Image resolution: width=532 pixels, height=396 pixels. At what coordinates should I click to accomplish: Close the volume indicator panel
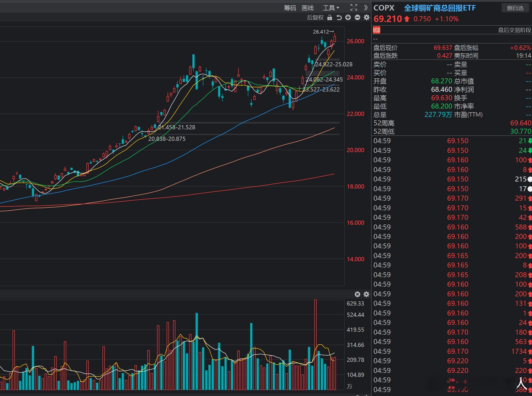coord(357,294)
